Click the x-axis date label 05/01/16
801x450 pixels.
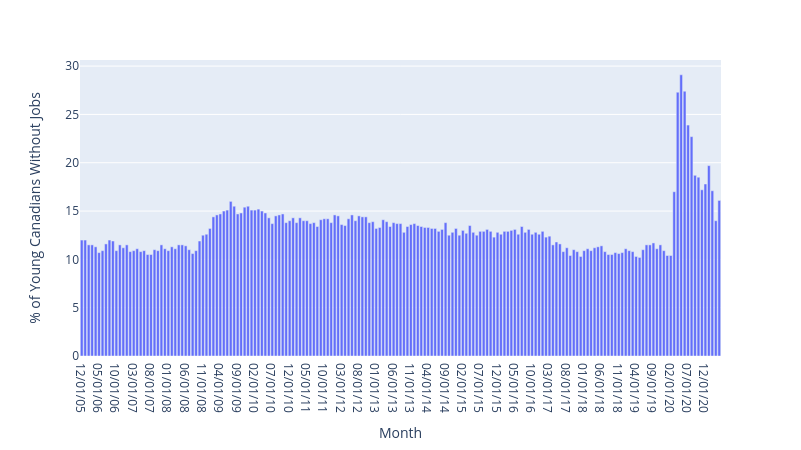[x=514, y=388]
